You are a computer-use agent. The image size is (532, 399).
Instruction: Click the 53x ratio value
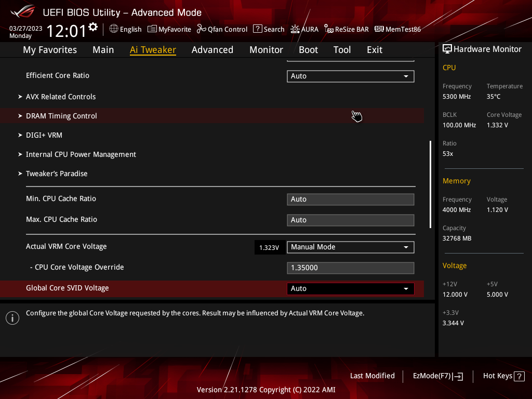pos(448,154)
